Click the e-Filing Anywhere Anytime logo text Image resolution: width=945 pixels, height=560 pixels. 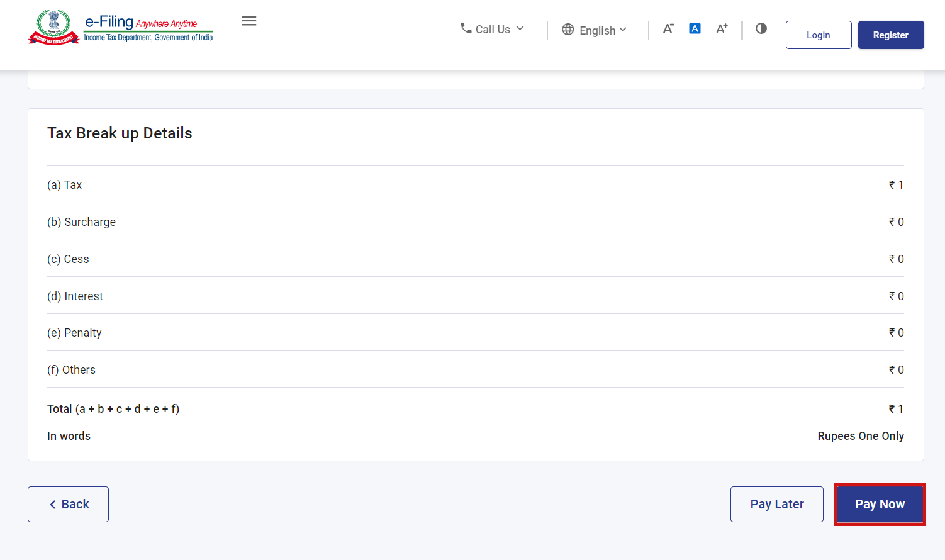click(x=148, y=28)
